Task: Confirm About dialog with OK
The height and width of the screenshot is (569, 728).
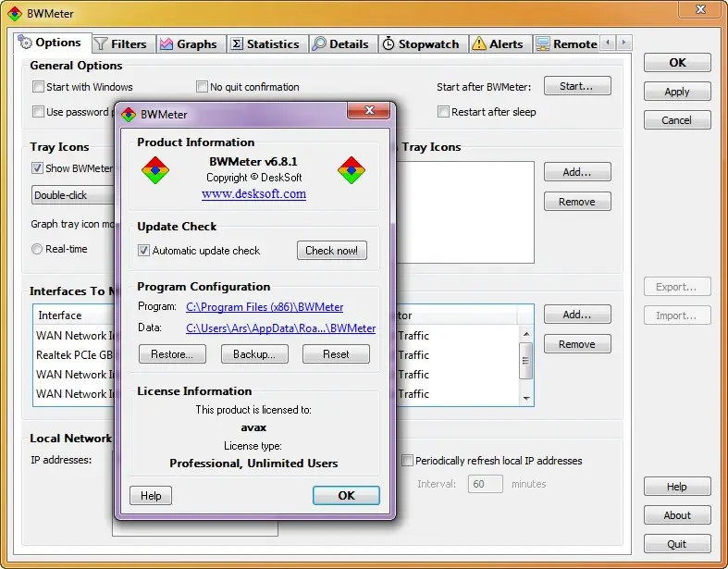Action: 346,496
